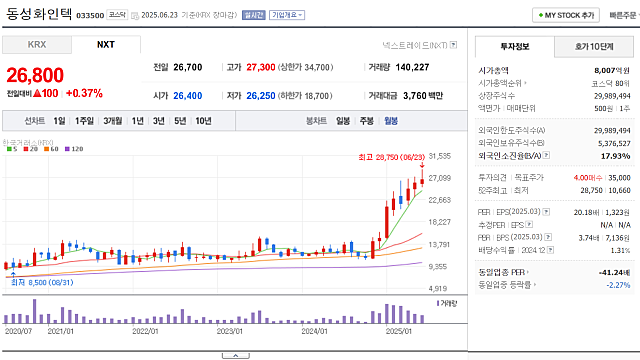Collapse the chart with bottom arrow handle
This screenshot has height=360, width=640.
[x=236, y=356]
